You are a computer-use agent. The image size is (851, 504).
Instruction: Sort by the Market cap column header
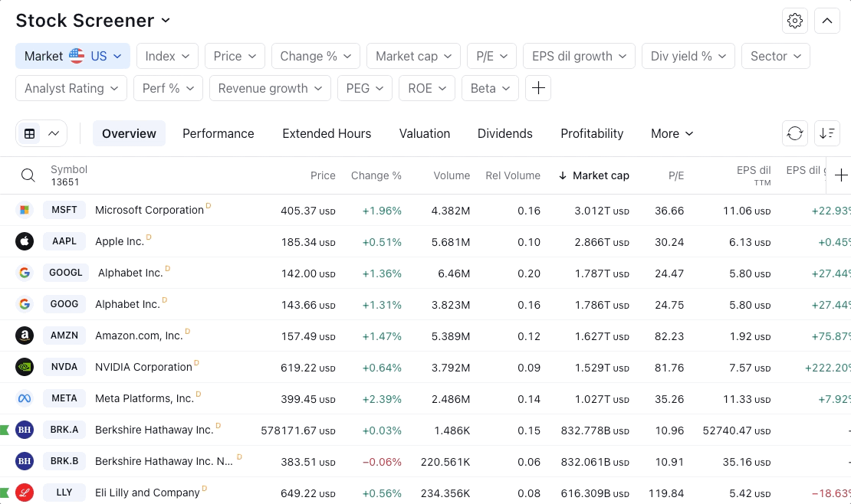point(600,175)
